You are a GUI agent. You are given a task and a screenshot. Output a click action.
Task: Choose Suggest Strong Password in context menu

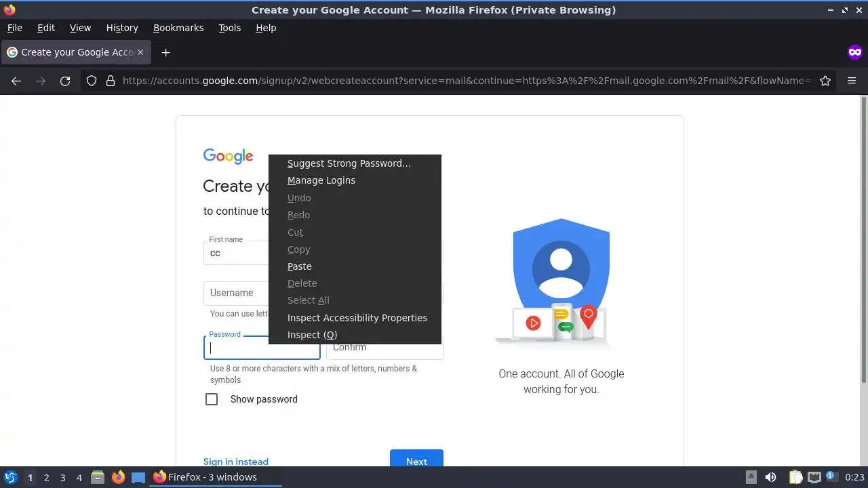pos(355,163)
